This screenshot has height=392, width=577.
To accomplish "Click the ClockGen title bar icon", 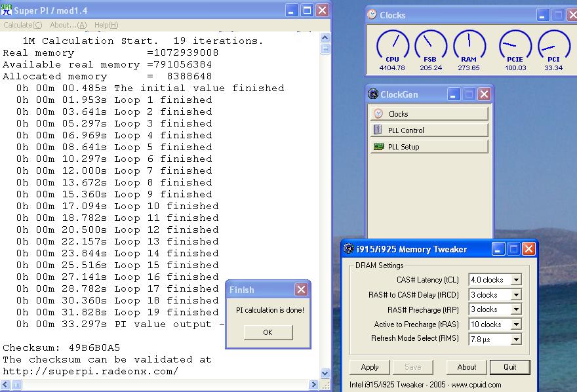I will pos(373,94).
